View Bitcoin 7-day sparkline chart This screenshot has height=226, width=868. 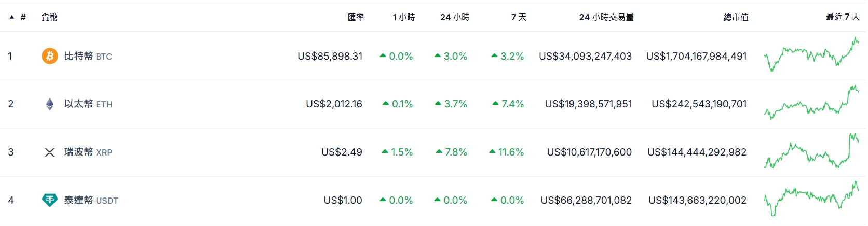coord(811,55)
